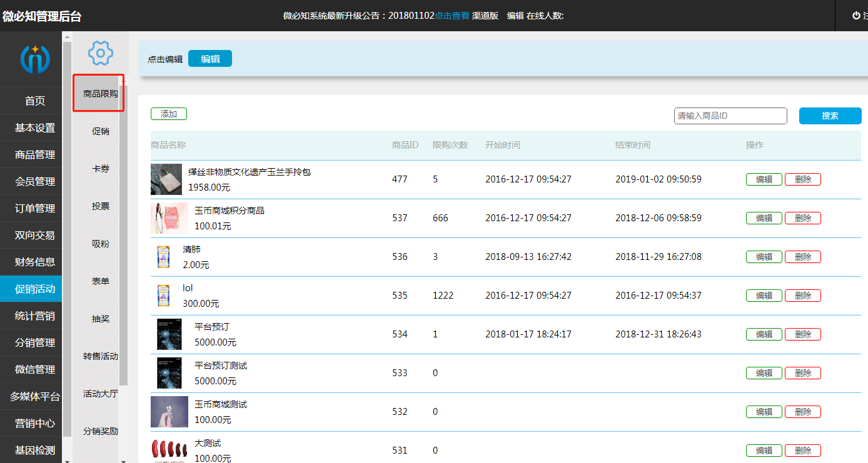The height and width of the screenshot is (463, 868).
Task: Switch to the 抽奖 tab
Action: (x=100, y=319)
